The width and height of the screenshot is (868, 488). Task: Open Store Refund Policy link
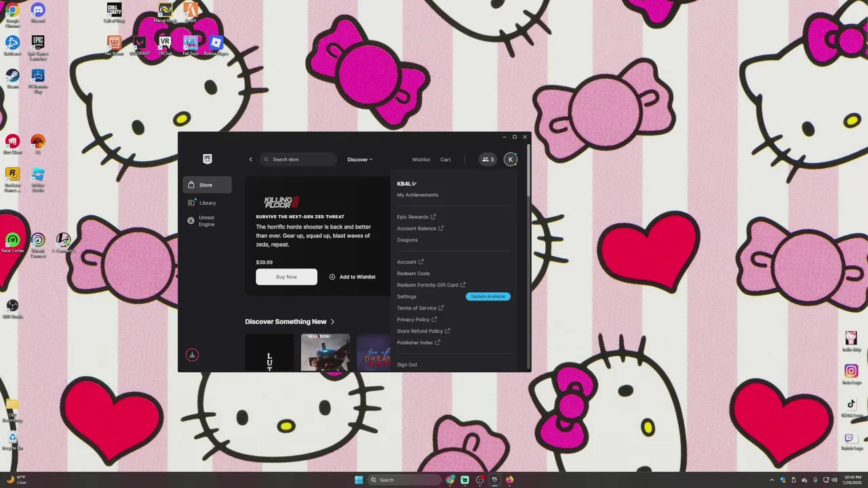424,331
